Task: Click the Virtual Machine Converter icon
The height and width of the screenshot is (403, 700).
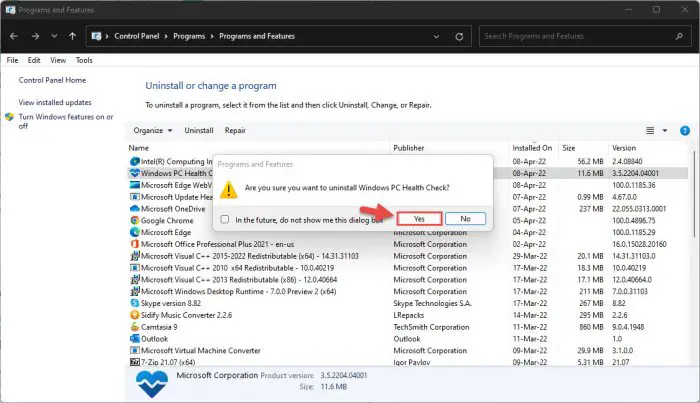Action: click(134, 350)
